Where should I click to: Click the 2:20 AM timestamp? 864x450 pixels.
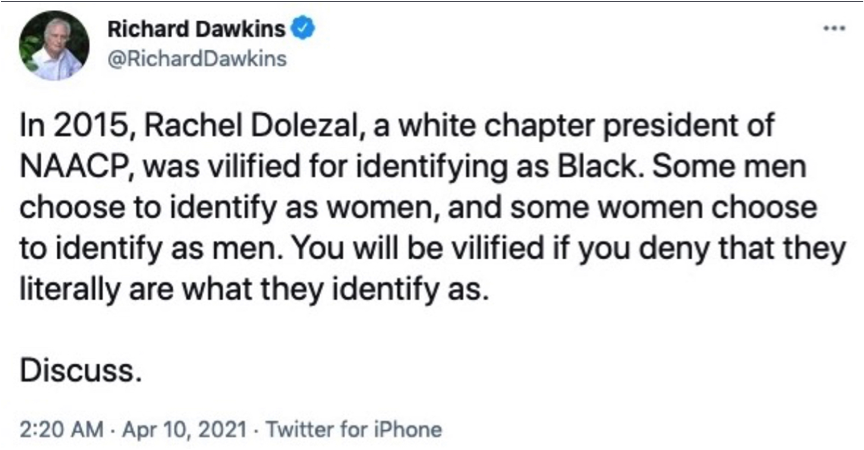(61, 430)
